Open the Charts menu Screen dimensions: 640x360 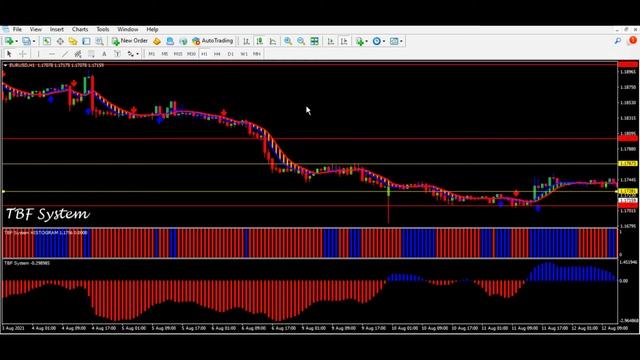tap(80, 29)
